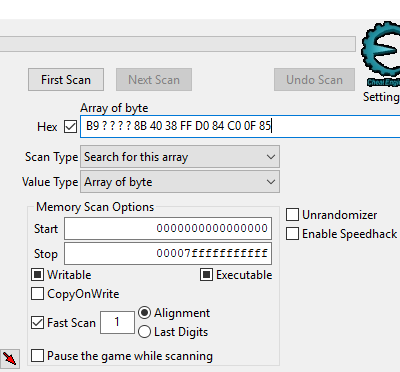Open Settings under the logo
400x372 pixels.
381,97
